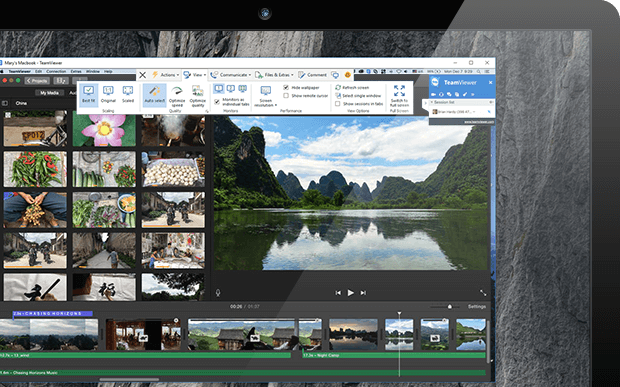Expand the Communicate dropdown
The width and height of the screenshot is (620, 387).
point(231,75)
